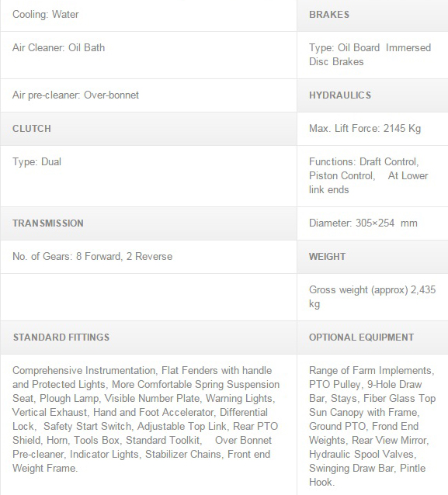Click the Oil Board Immersed Disc Brakes text
This screenshot has width=448, height=495.
370,54
